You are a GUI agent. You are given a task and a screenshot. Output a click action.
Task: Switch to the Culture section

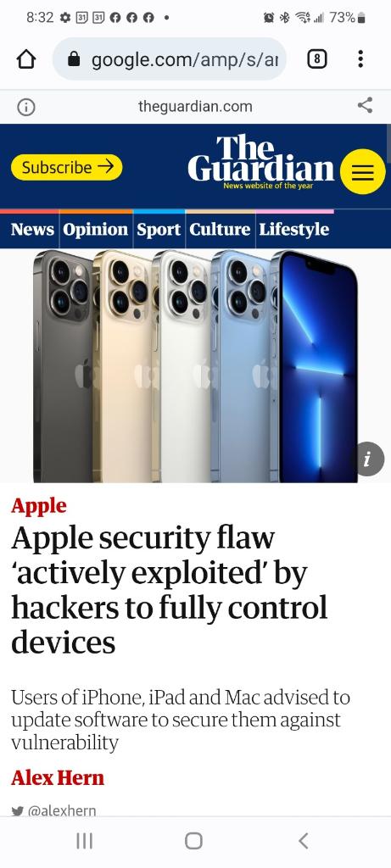220,229
